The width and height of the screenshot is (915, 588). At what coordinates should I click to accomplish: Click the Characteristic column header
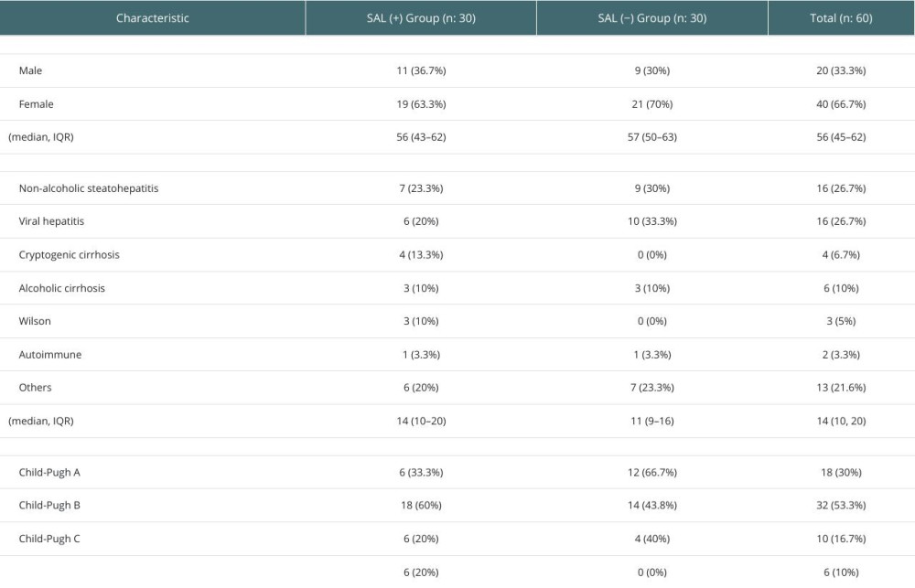[152, 18]
